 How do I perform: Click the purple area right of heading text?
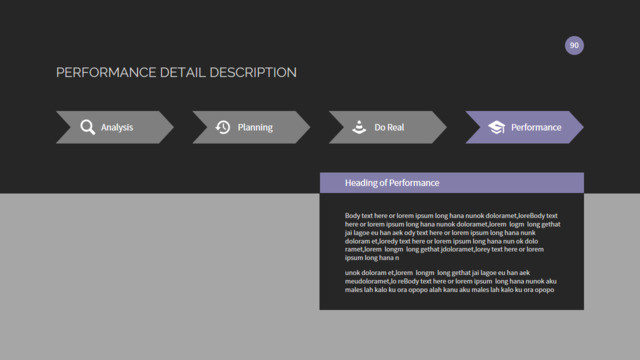point(511,183)
